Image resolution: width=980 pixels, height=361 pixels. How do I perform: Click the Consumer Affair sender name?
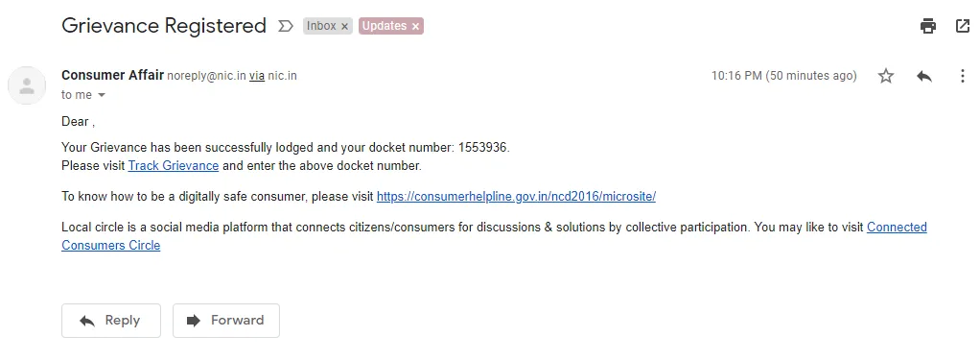tap(112, 75)
